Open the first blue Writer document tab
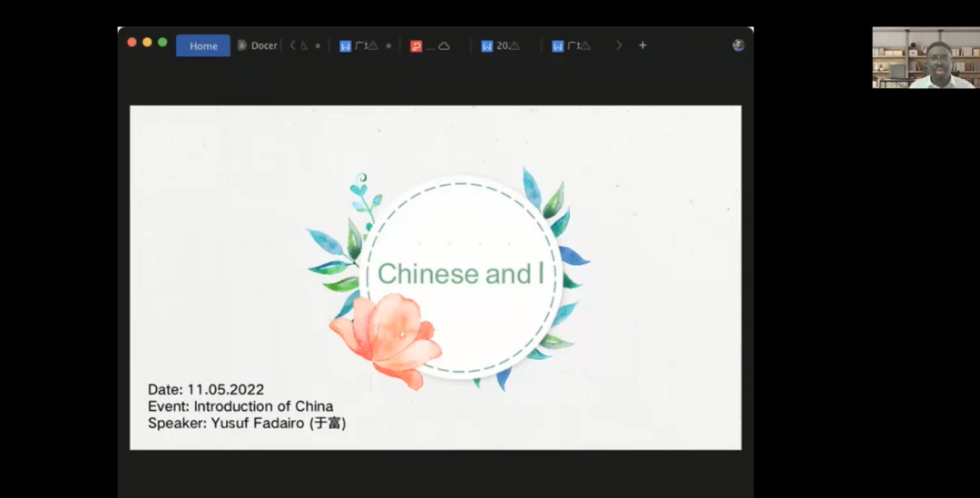The image size is (980, 498). click(346, 46)
